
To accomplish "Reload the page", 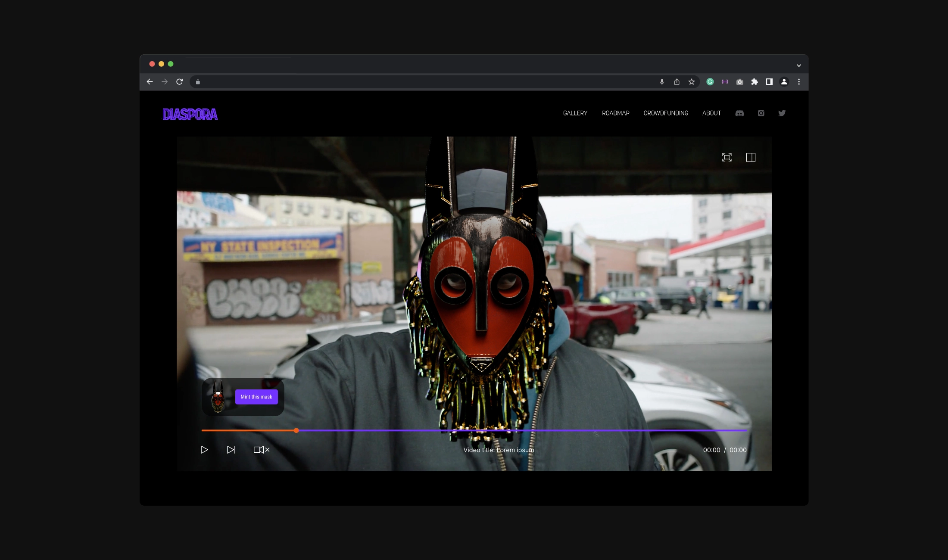I will 180,82.
